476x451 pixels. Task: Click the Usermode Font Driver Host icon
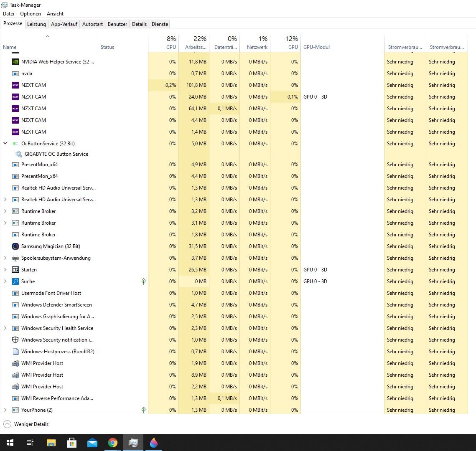15,293
